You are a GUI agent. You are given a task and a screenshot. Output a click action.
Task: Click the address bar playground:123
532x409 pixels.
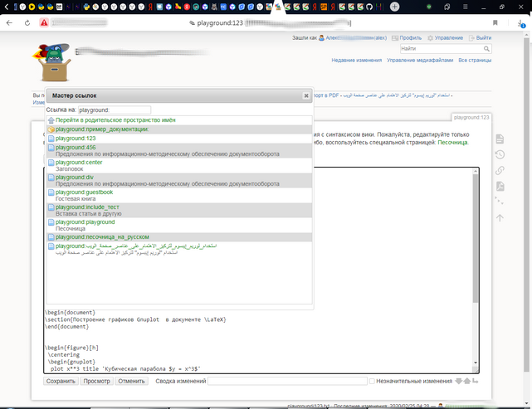[x=220, y=22]
